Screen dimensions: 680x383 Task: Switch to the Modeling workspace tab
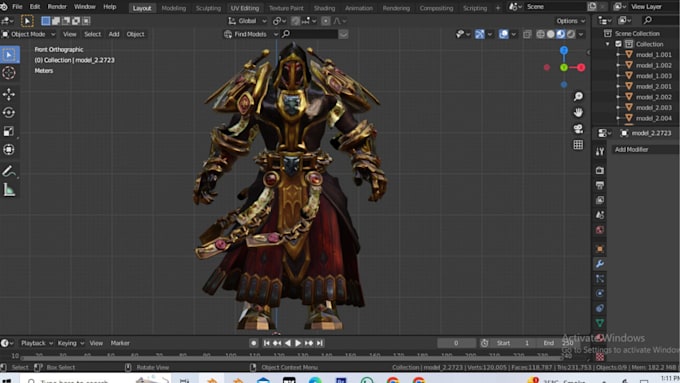(x=173, y=8)
